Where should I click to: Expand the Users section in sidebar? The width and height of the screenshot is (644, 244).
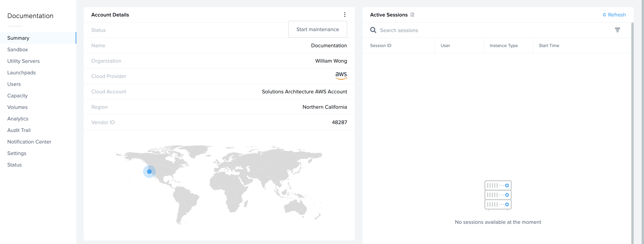coord(14,84)
